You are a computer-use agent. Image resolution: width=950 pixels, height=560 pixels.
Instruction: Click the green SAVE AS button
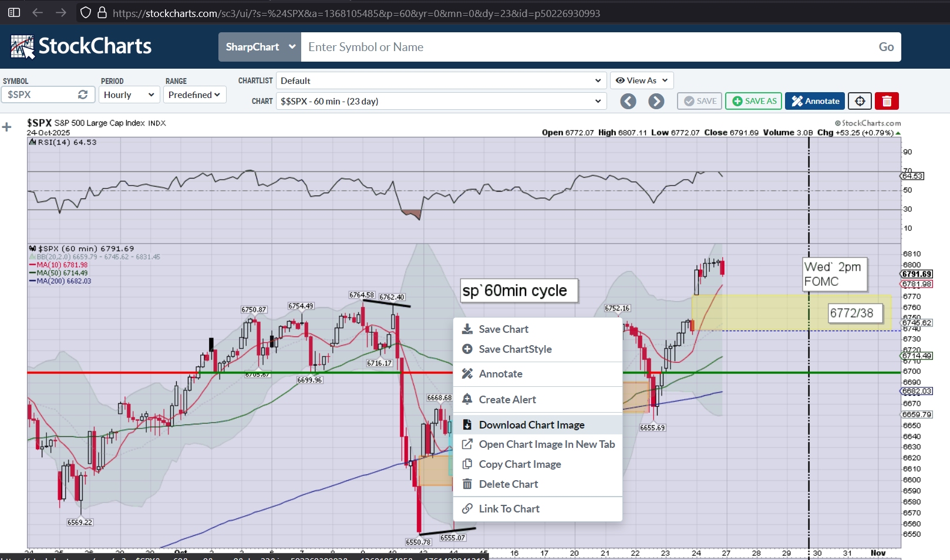(754, 101)
